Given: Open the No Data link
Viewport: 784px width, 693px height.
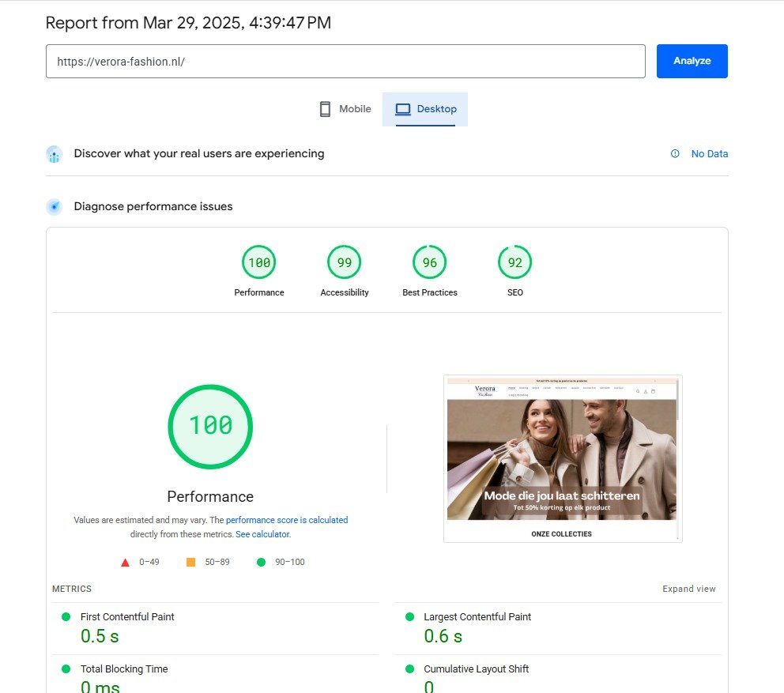Looking at the screenshot, I should point(709,154).
